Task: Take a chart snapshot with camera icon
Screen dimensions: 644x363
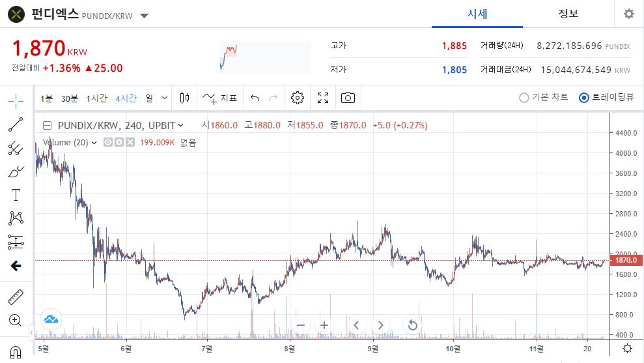Action: (x=348, y=98)
